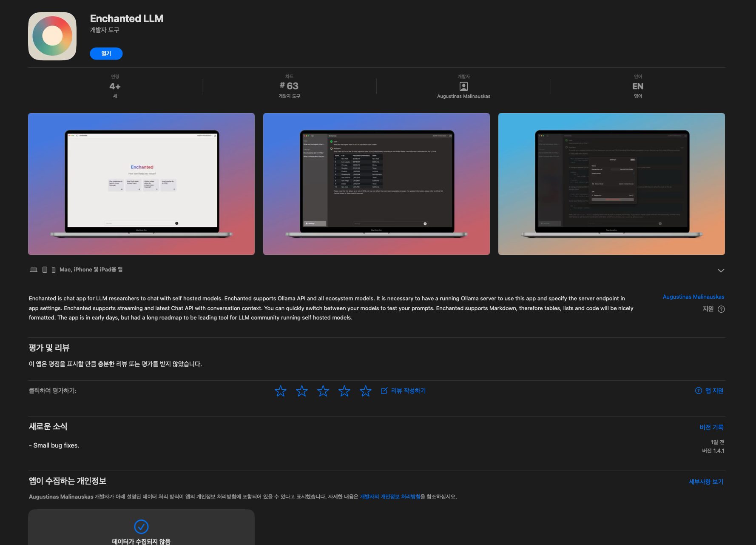The height and width of the screenshot is (545, 756).
Task: Open the 개발자의 개인정보 처리방침 link
Action: [390, 496]
